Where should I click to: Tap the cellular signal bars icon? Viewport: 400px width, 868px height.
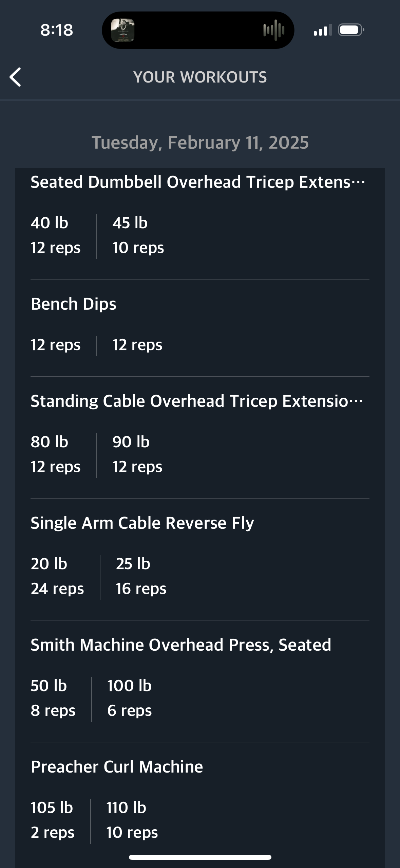(323, 30)
